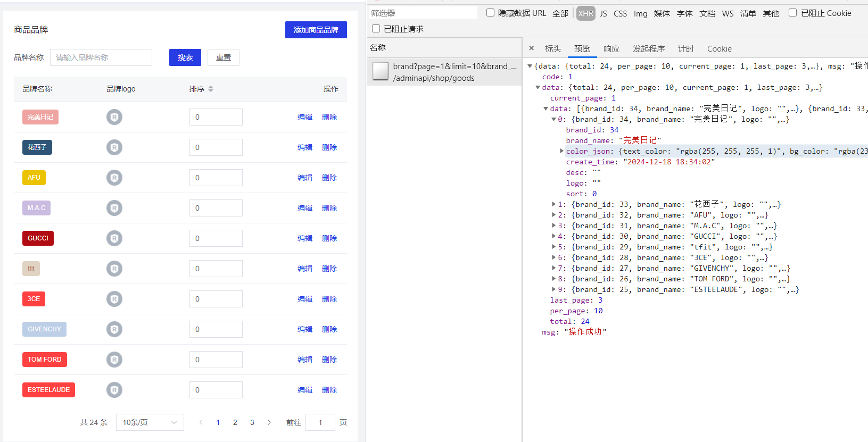Click 删除 link for the AFU brand
This screenshot has height=442, width=868.
coord(329,178)
